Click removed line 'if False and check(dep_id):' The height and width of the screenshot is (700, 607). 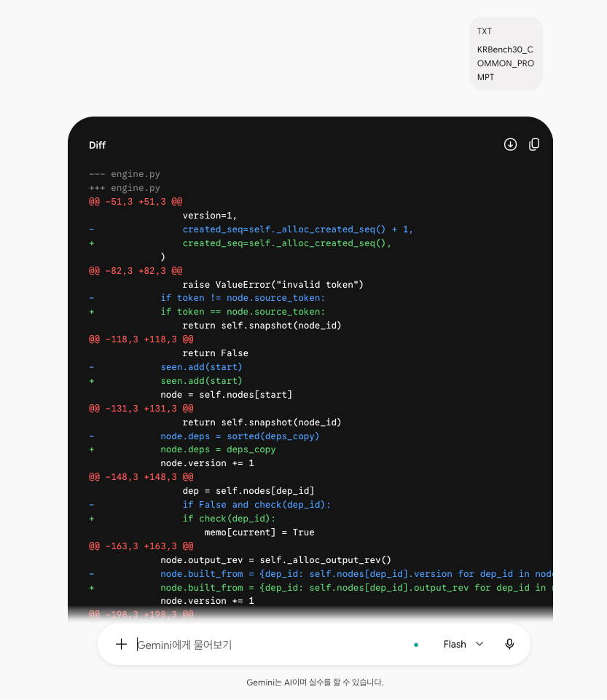click(x=256, y=505)
